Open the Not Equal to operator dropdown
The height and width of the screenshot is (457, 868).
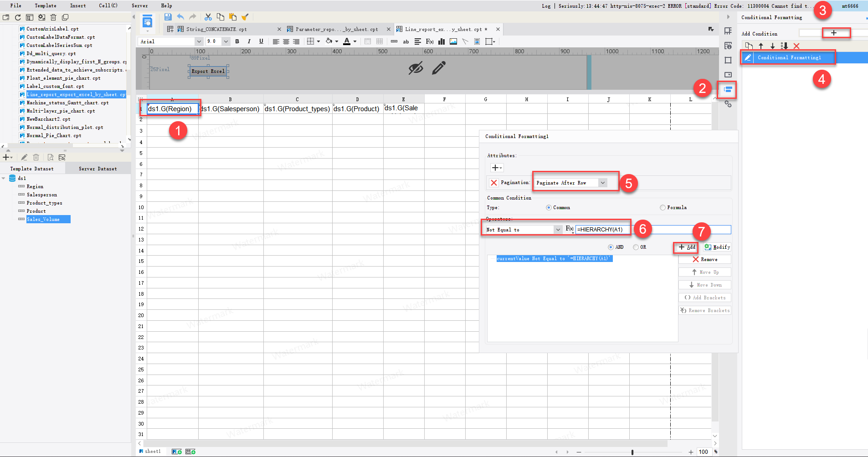pos(558,230)
